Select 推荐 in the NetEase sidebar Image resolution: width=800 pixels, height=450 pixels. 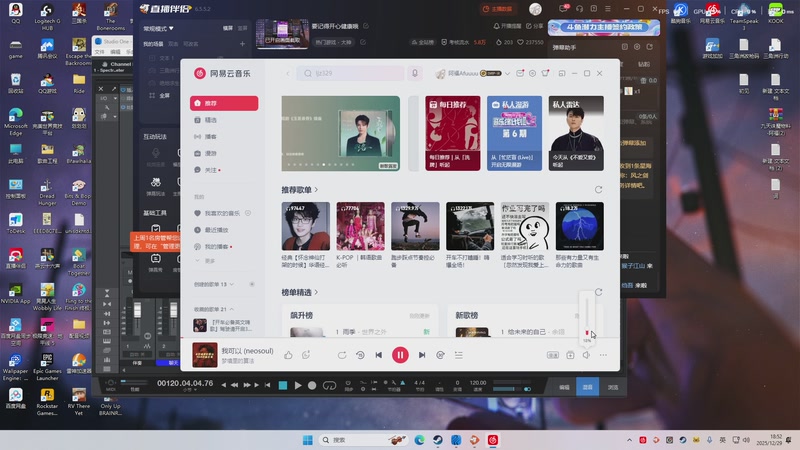pyautogui.click(x=224, y=103)
